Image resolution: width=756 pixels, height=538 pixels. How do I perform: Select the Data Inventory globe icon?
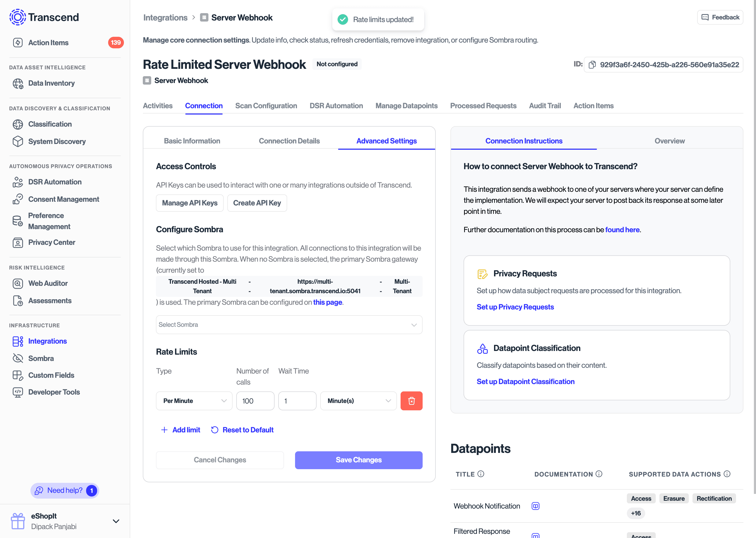pyautogui.click(x=18, y=84)
